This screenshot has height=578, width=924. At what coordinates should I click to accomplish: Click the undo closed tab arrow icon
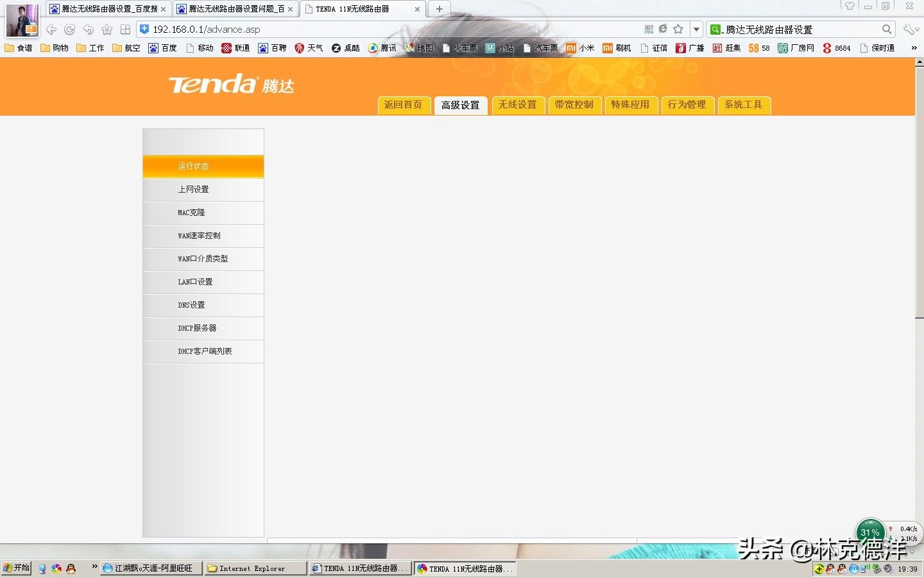click(89, 30)
